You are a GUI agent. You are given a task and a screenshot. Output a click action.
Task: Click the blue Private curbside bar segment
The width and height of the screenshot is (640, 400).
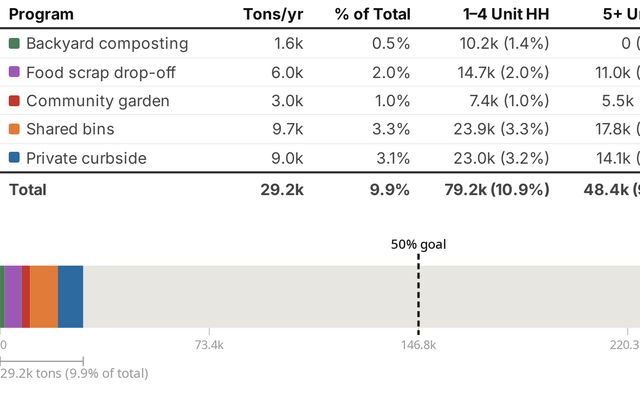70,297
